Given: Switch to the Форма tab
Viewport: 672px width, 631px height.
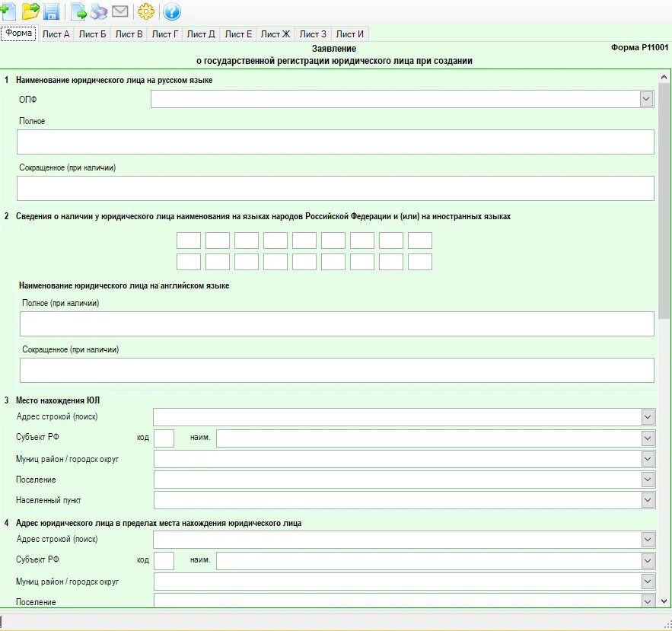Looking at the screenshot, I should [x=18, y=33].
